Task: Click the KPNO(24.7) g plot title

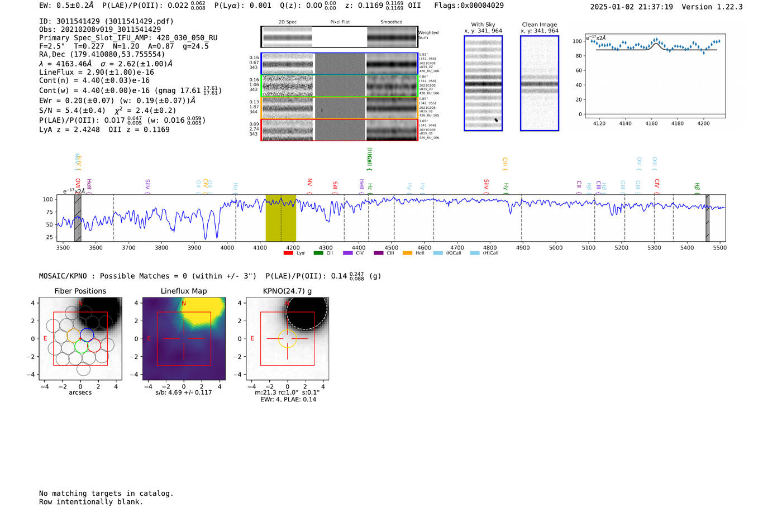Action: point(288,291)
